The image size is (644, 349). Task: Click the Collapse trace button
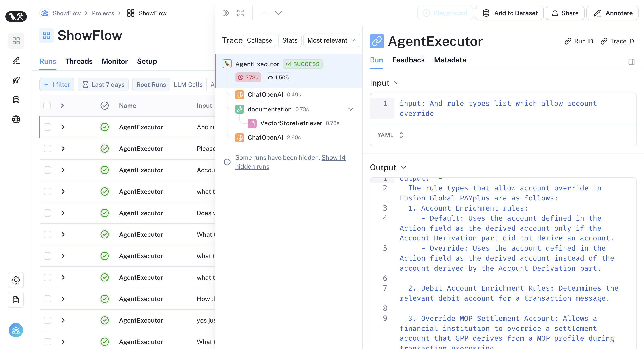point(259,40)
